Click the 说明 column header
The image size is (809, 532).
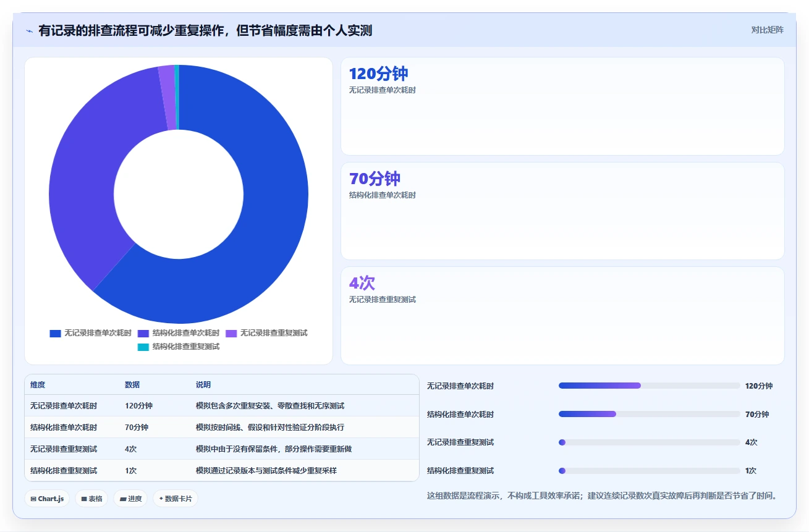coord(203,385)
